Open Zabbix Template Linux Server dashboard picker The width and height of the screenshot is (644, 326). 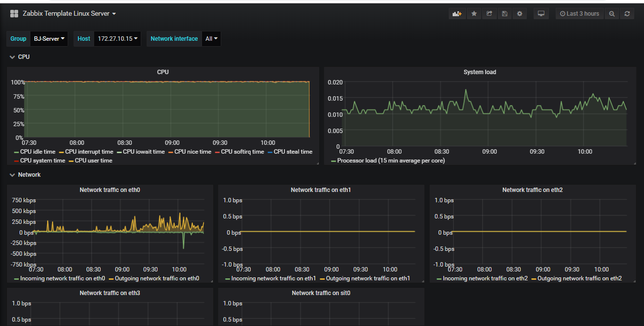coord(69,14)
